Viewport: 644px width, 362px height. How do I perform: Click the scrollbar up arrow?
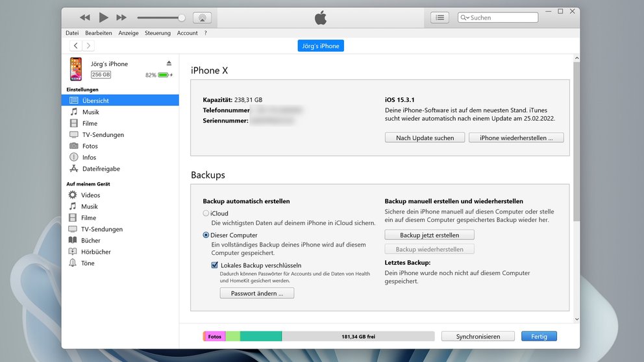click(576, 58)
